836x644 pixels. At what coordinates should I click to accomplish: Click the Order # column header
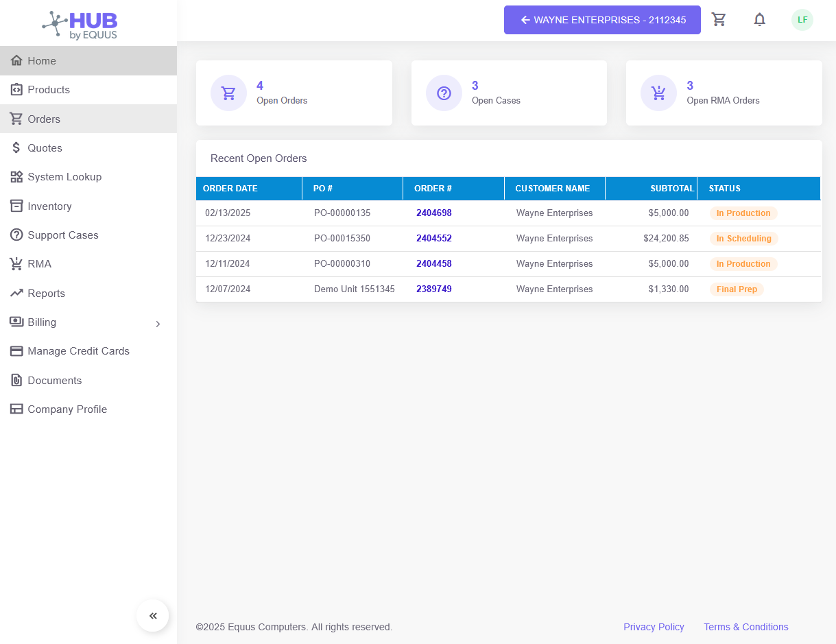454,189
